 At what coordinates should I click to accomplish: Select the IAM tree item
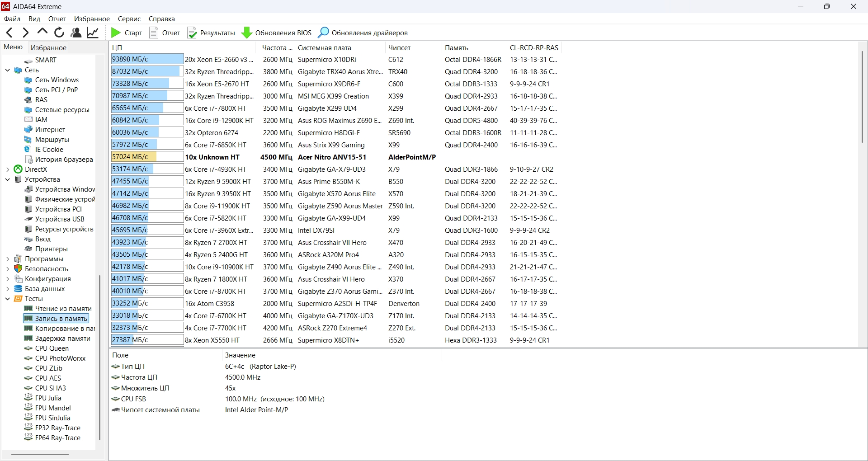tap(36, 120)
